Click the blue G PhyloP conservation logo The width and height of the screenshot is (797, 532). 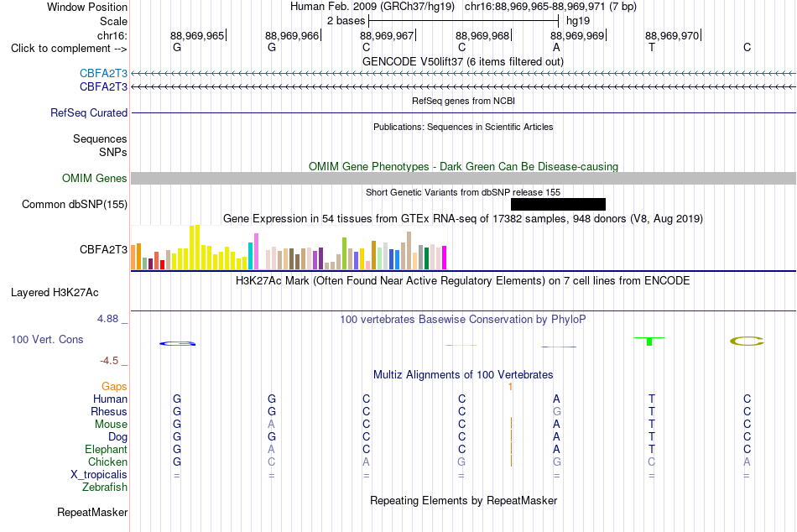click(177, 343)
